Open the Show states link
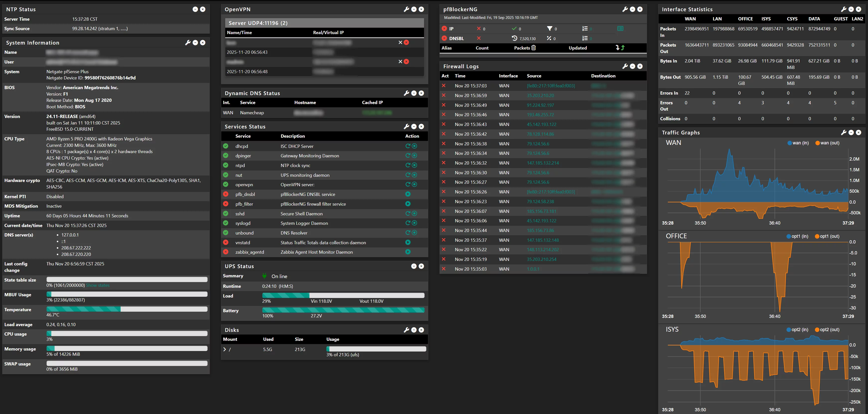This screenshot has height=414, width=868. (x=97, y=285)
